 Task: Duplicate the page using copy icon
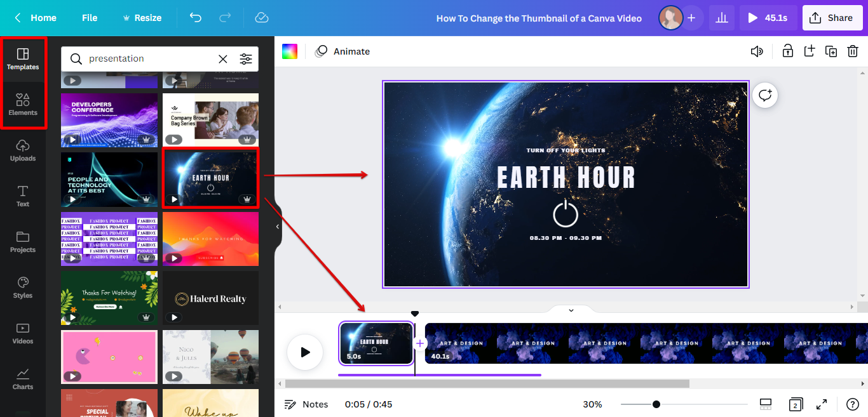tap(831, 51)
